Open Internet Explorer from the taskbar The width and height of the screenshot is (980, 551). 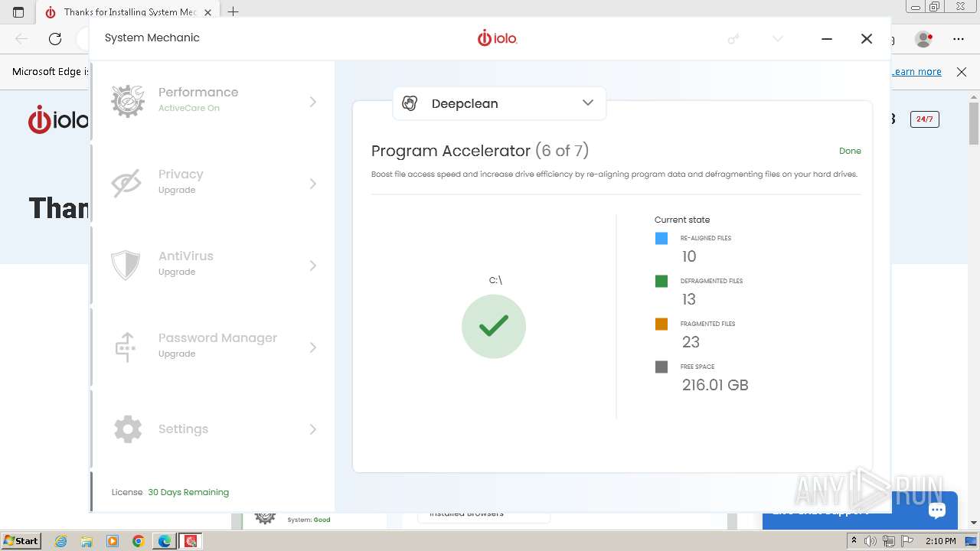tap(61, 541)
